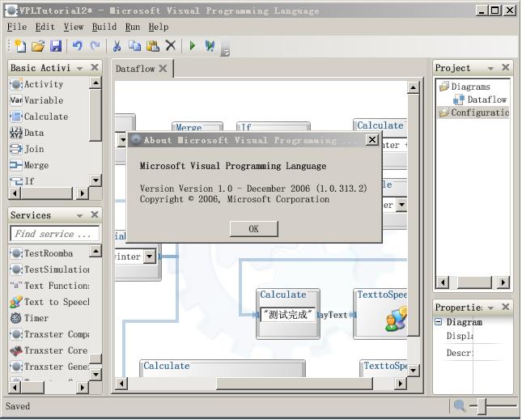Image resolution: width=522 pixels, height=420 pixels.
Task: Open the View menu
Action: tap(74, 27)
